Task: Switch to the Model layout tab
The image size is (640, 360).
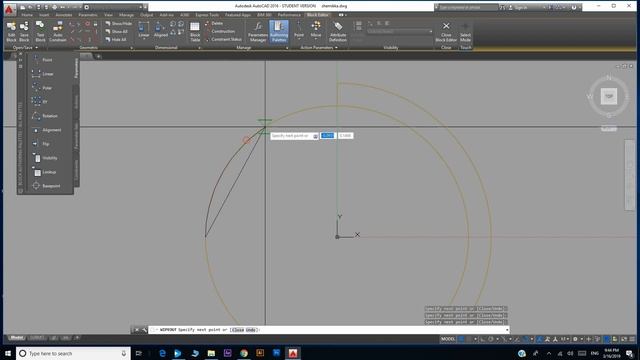Action: [x=17, y=338]
